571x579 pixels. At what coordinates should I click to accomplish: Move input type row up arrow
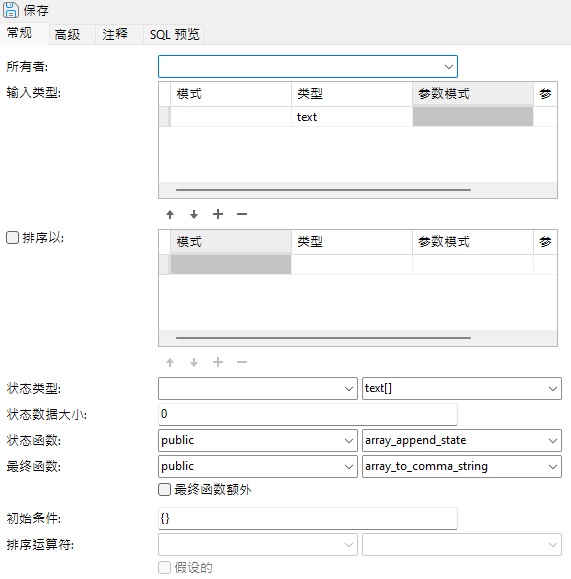pyautogui.click(x=170, y=214)
